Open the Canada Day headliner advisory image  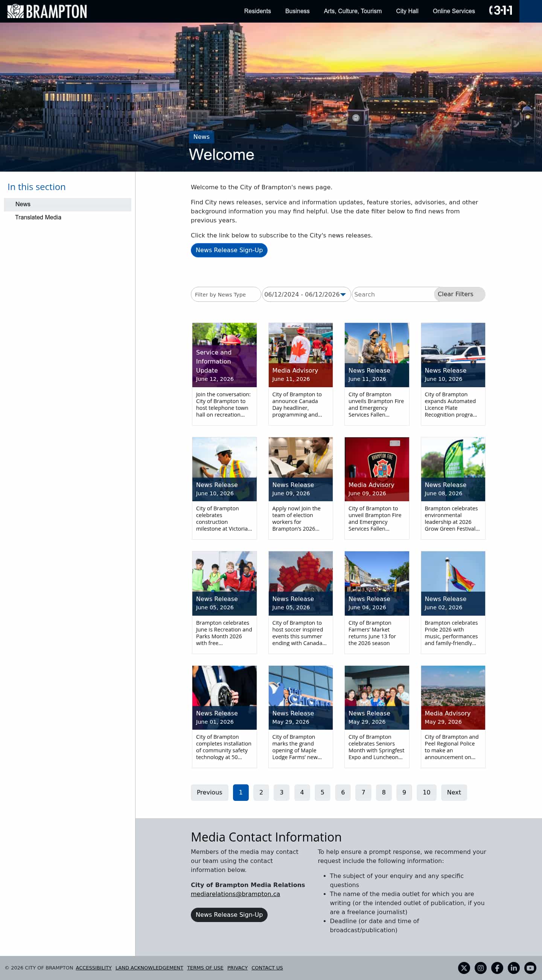click(x=300, y=355)
